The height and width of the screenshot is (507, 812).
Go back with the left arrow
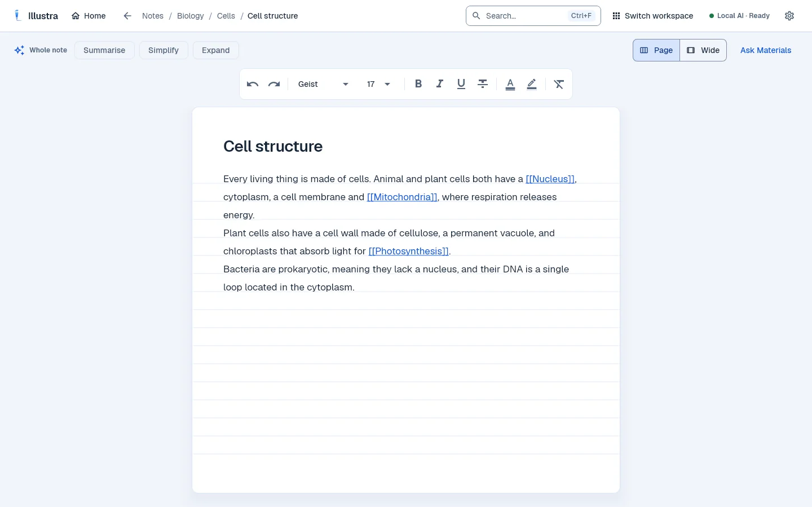coord(127,16)
